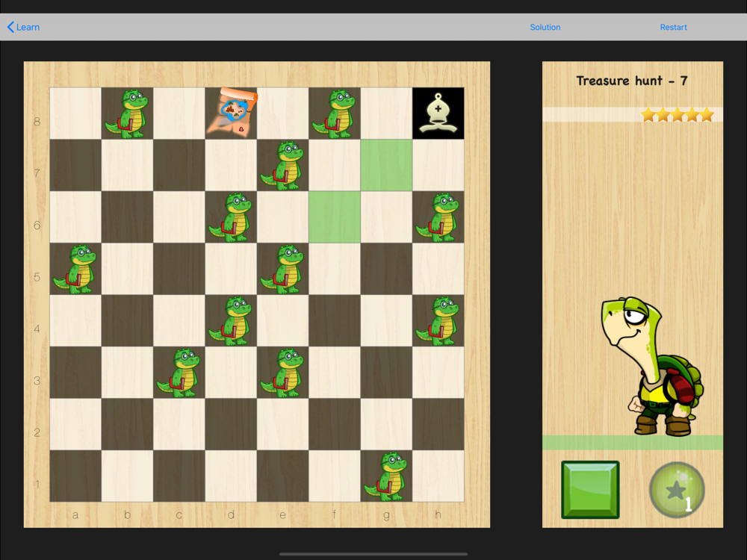Click empty square f3

pyautogui.click(x=335, y=373)
